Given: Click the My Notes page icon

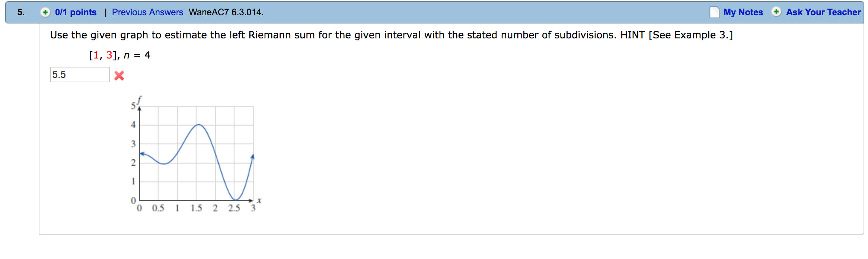Looking at the screenshot, I should 714,12.
